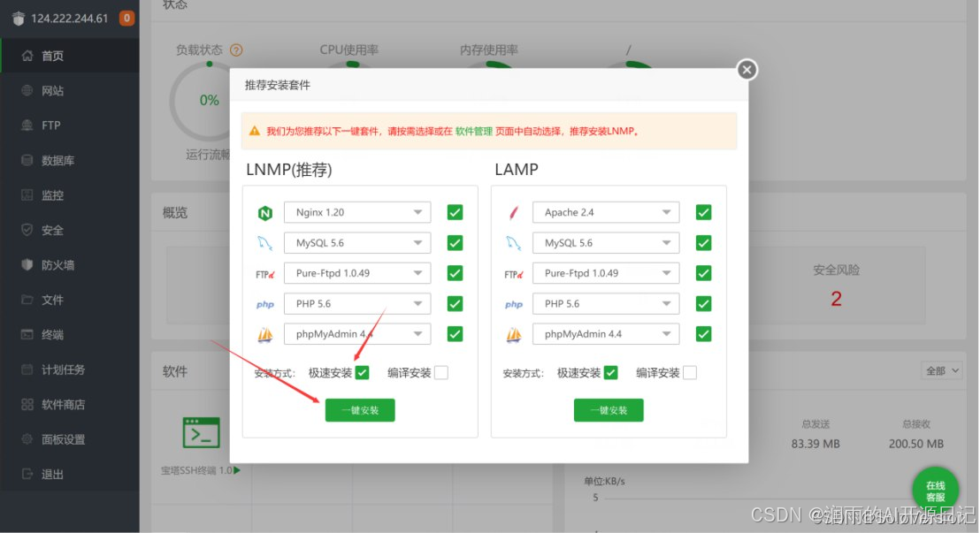Screen dimensions: 980x533
Task: Click the Apache feather icon in LAMP
Action: (x=514, y=213)
